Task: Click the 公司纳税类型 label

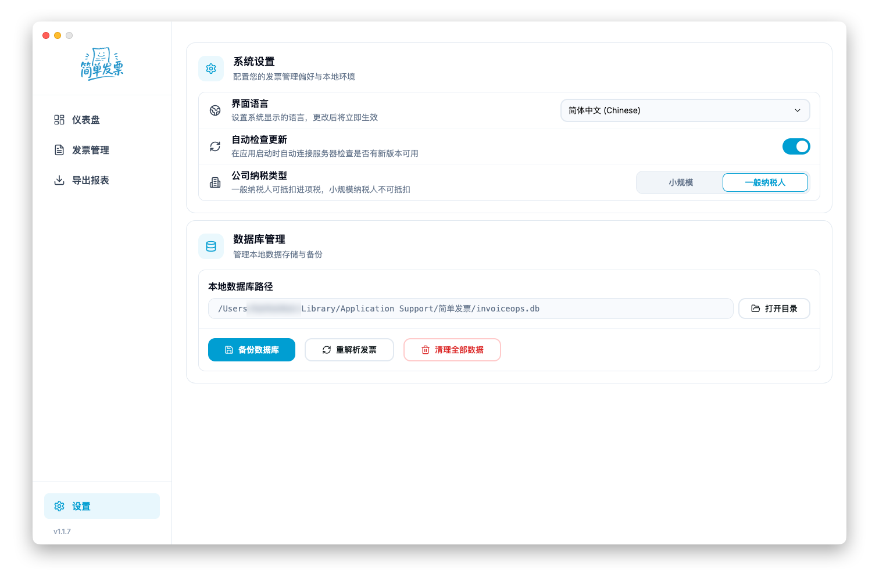Action: pos(259,176)
